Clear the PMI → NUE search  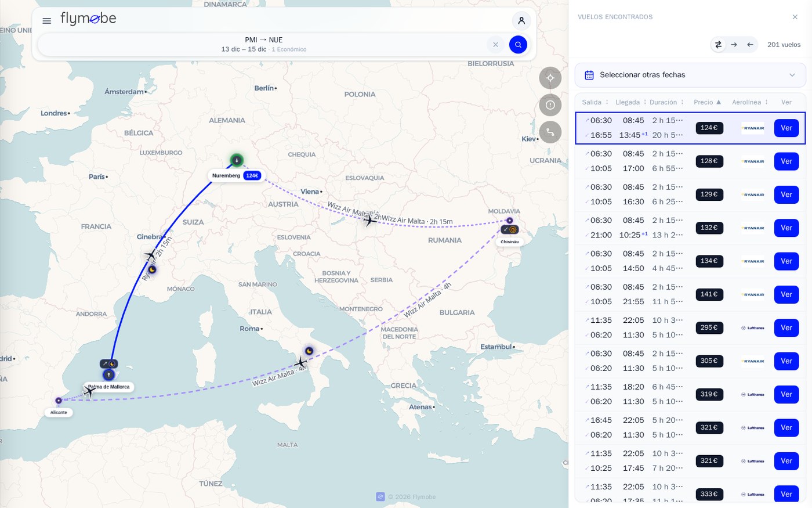(x=495, y=45)
